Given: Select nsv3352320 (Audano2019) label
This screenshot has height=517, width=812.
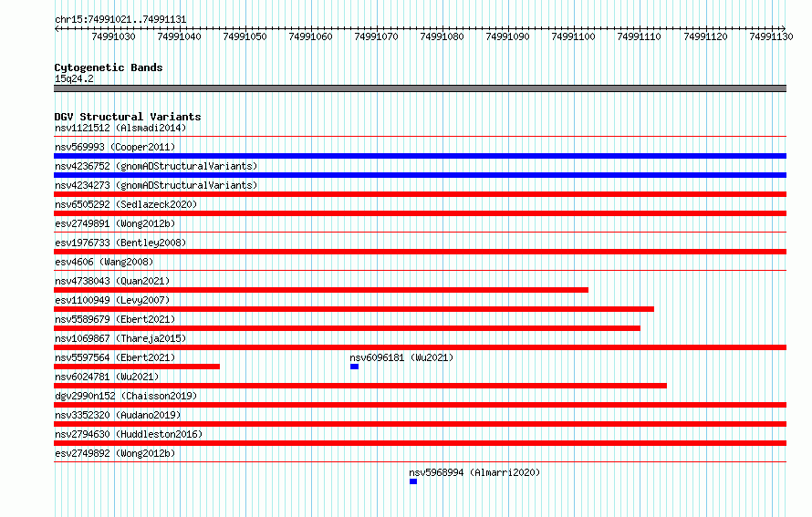Looking at the screenshot, I should (x=118, y=415).
